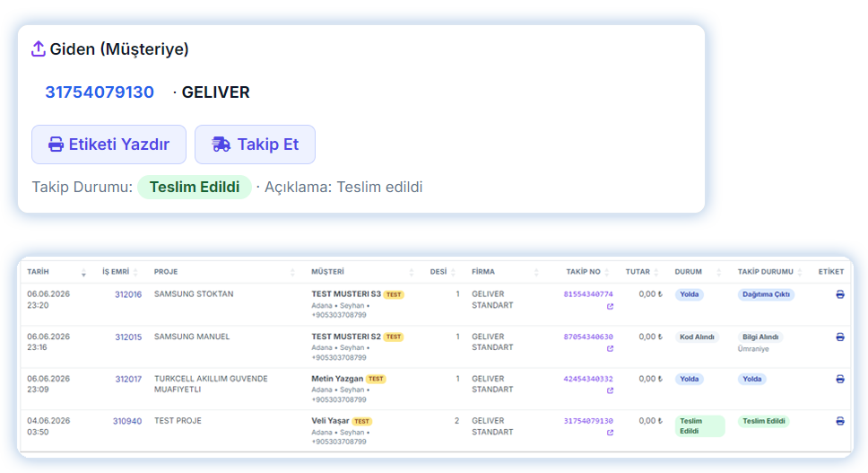Sort table by TAKİP NO column
The height and width of the screenshot is (473, 868).
(607, 272)
